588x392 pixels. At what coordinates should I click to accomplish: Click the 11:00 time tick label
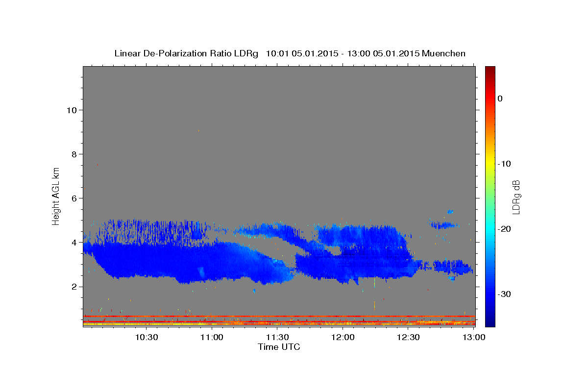[x=212, y=337]
